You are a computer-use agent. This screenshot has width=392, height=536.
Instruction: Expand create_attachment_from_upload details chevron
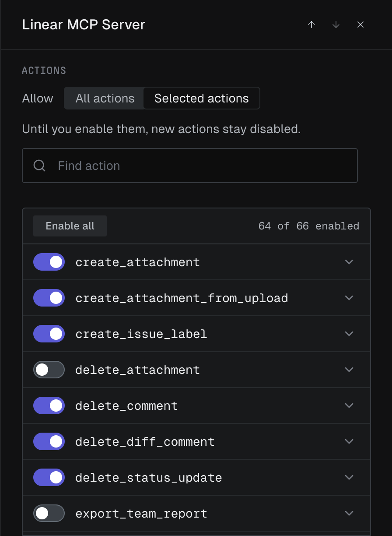349,298
